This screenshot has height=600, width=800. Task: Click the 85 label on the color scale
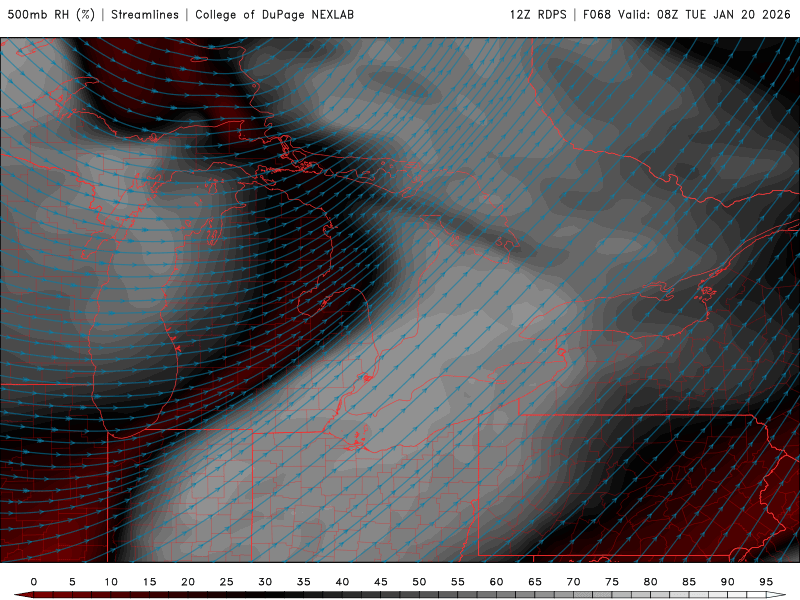click(689, 582)
